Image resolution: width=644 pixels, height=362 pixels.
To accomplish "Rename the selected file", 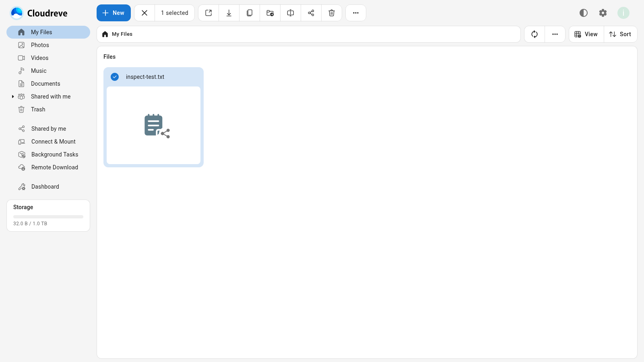I will pos(291,13).
